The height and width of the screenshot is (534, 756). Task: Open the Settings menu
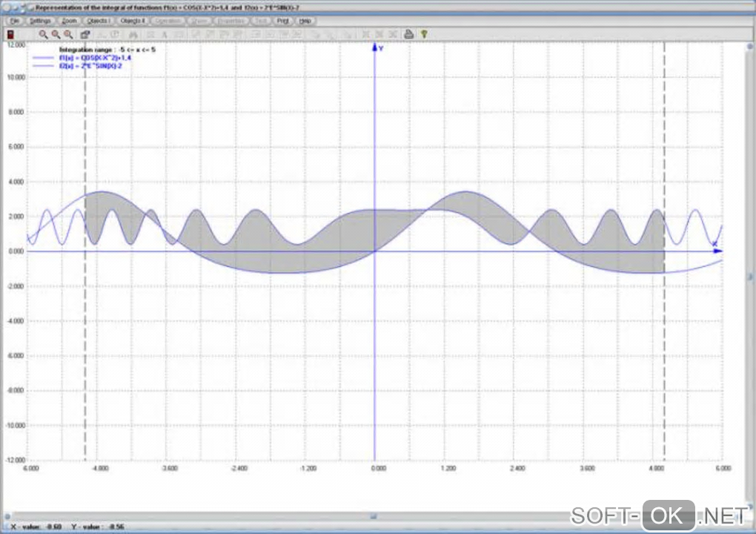[x=40, y=22]
